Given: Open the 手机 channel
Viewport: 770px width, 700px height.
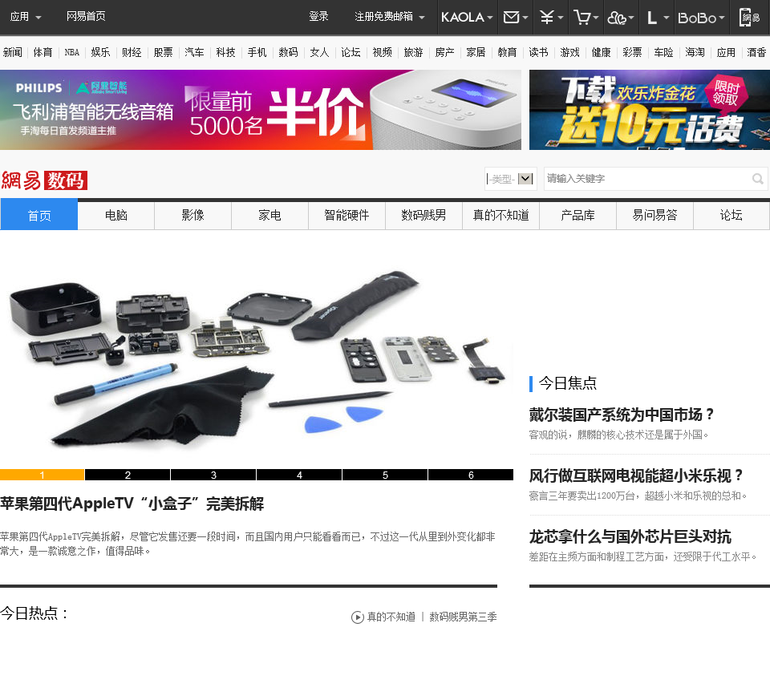Looking at the screenshot, I should tap(257, 52).
